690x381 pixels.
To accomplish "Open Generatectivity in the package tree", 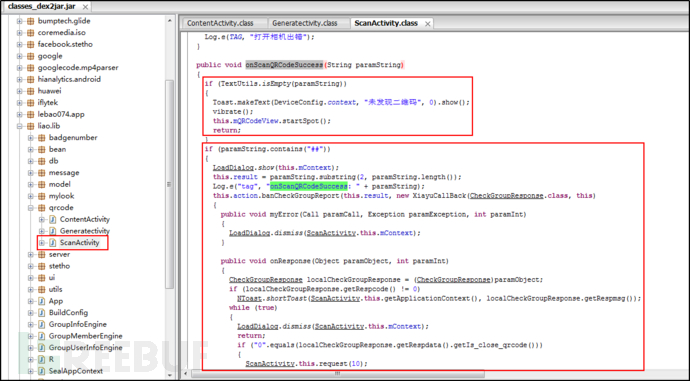I will pyautogui.click(x=84, y=231).
